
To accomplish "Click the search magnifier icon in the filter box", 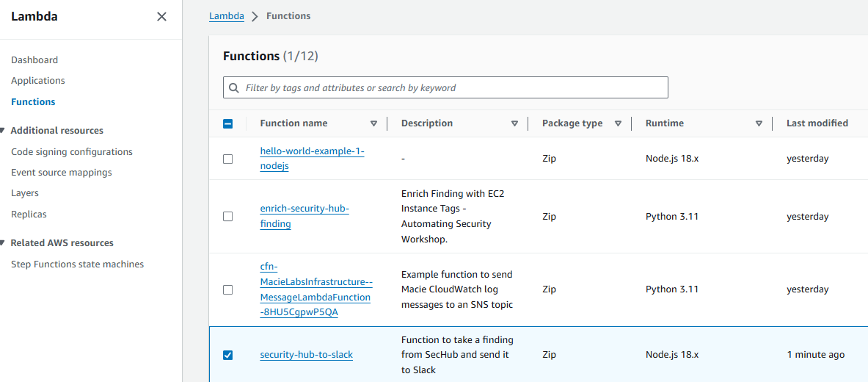I will pyautogui.click(x=233, y=87).
